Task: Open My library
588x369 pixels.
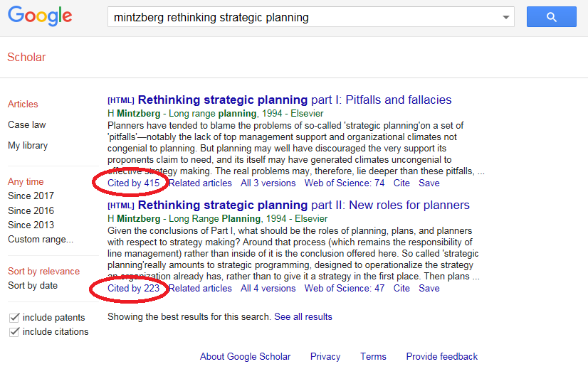Action: pyautogui.click(x=28, y=146)
